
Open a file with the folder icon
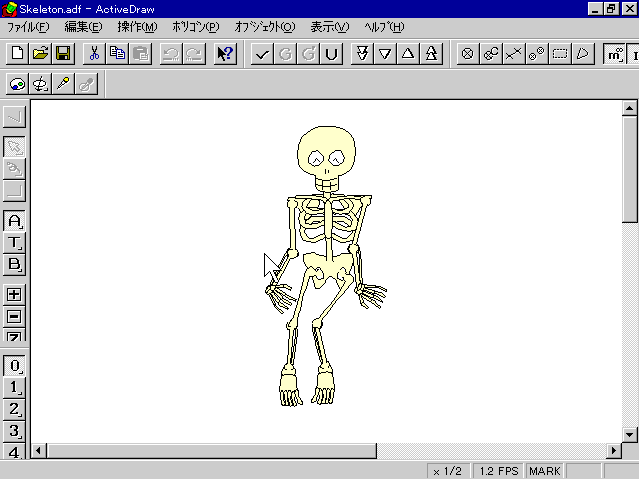[40, 53]
